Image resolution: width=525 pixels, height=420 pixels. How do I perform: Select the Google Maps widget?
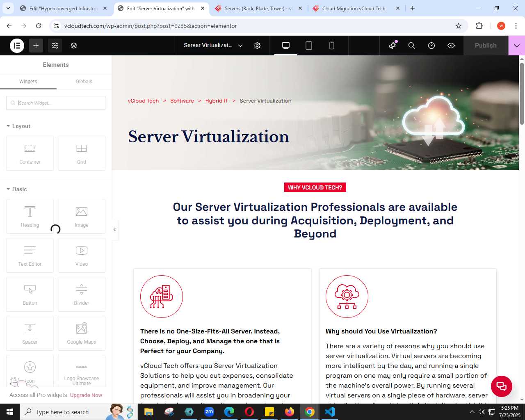point(82,333)
